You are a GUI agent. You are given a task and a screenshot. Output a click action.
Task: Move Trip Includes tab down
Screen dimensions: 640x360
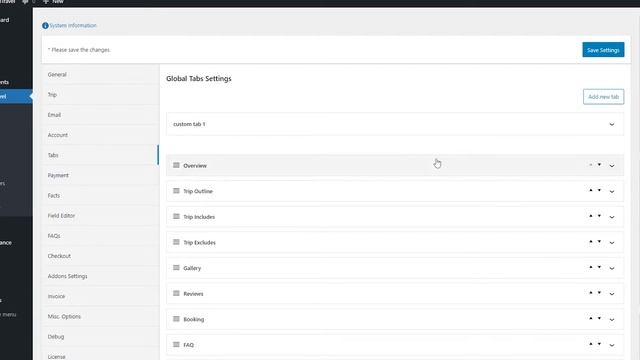599,216
